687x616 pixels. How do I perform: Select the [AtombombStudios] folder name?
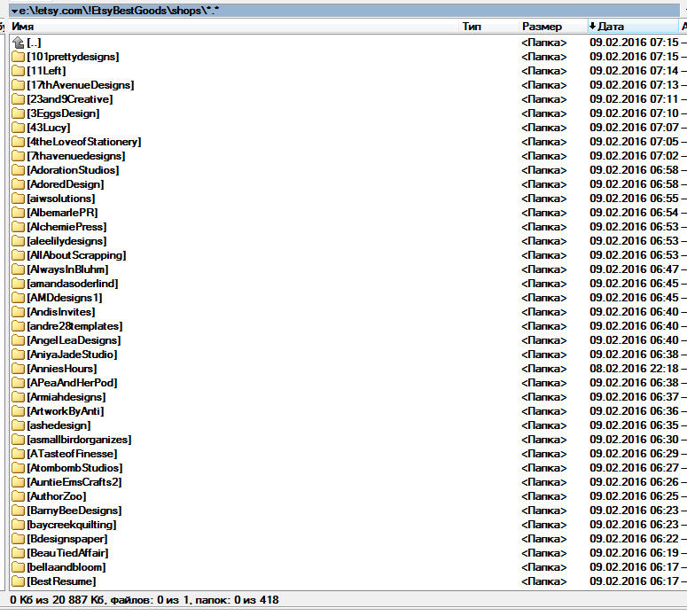tap(75, 467)
